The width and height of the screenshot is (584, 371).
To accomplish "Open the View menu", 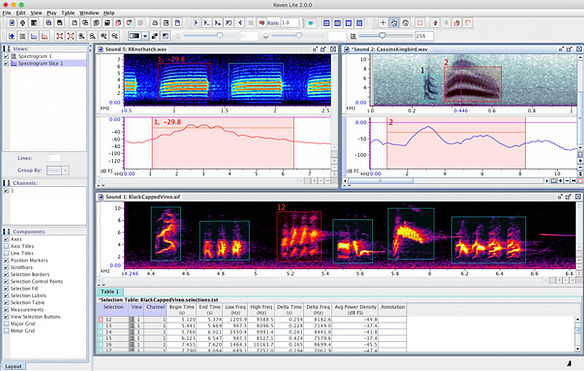I will [36, 13].
